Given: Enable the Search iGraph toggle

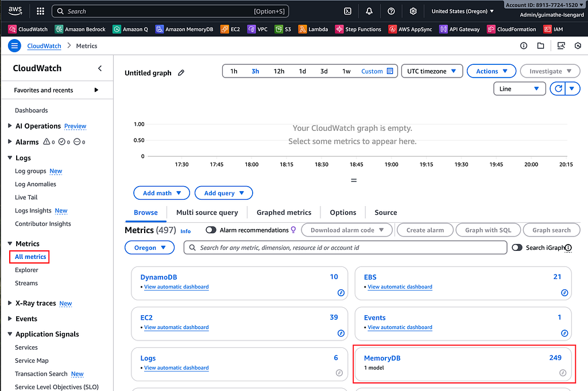Looking at the screenshot, I should [x=517, y=247].
